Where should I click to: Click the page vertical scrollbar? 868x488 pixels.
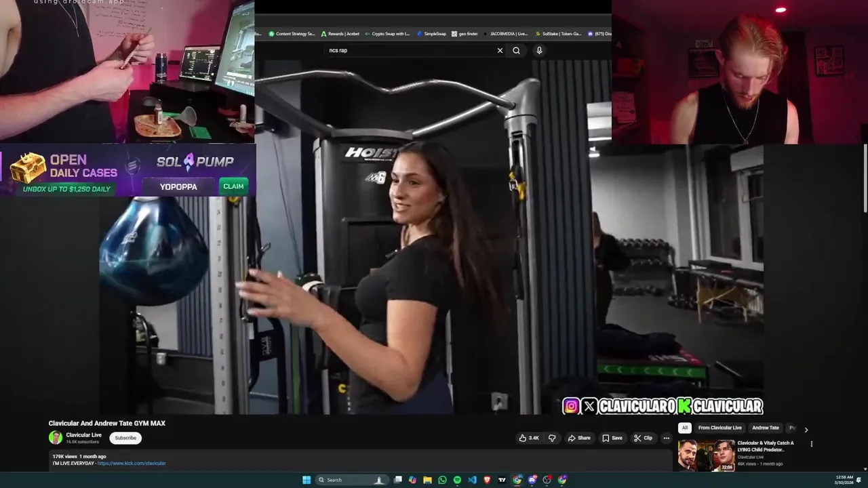pyautogui.click(x=865, y=180)
